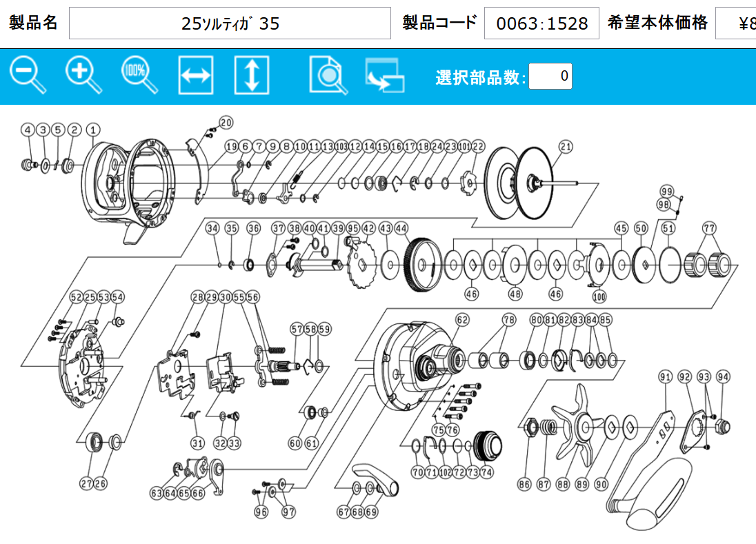The width and height of the screenshot is (756, 544).
Task: Reset the diagram zoom to 100%
Action: pyautogui.click(x=139, y=74)
